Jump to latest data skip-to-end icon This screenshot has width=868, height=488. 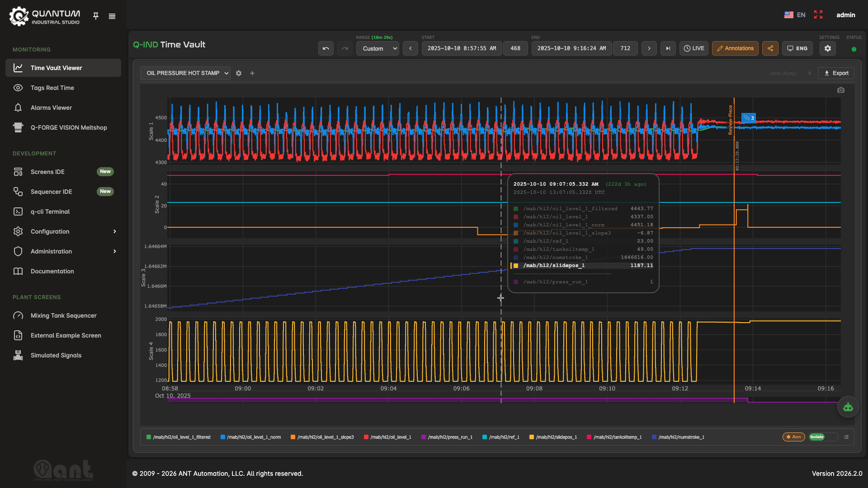[668, 48]
